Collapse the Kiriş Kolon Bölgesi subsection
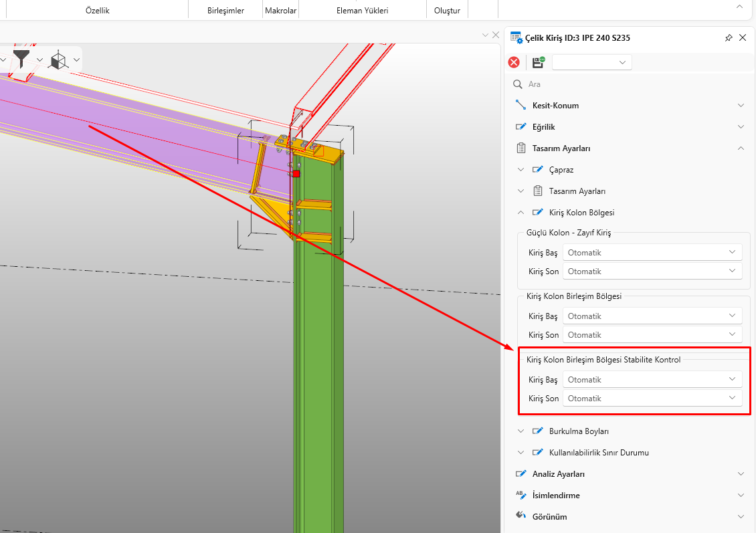This screenshot has width=756, height=533. coord(521,213)
